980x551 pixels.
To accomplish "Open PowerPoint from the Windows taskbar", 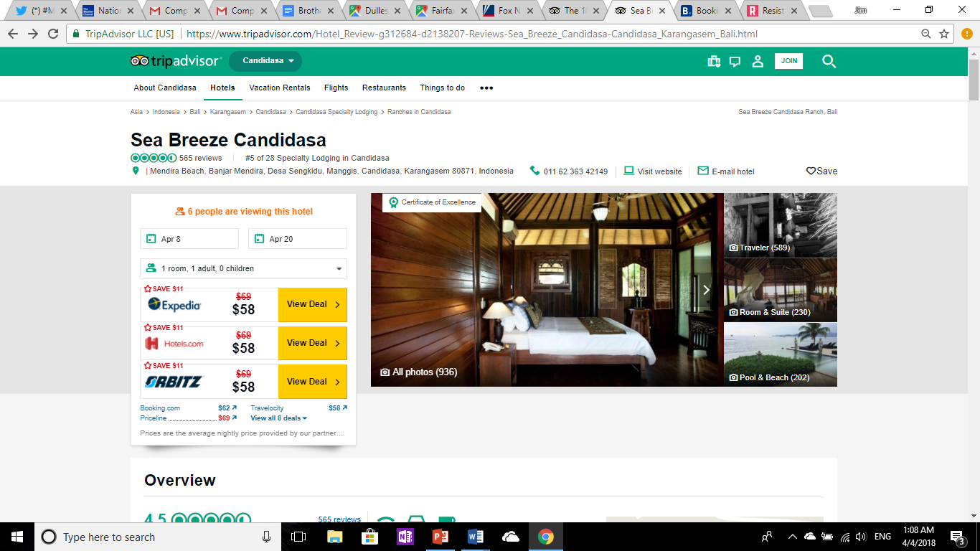I will tap(440, 537).
